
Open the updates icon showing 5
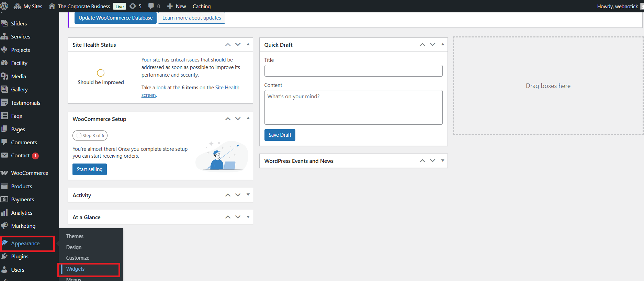click(x=135, y=6)
